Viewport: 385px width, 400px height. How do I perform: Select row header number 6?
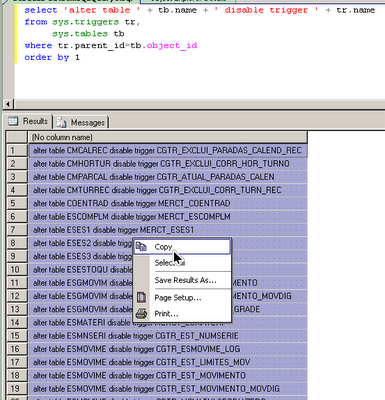pyautogui.click(x=17, y=217)
